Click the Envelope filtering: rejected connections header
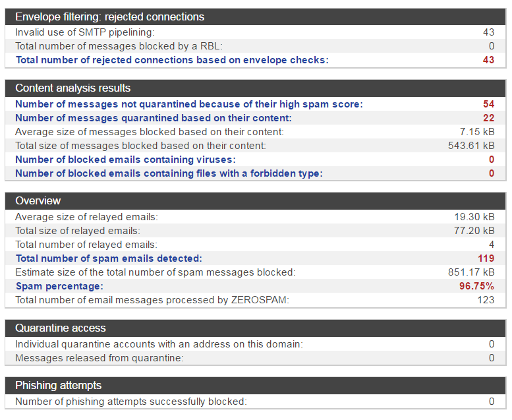512x420 pixels. (256, 17)
